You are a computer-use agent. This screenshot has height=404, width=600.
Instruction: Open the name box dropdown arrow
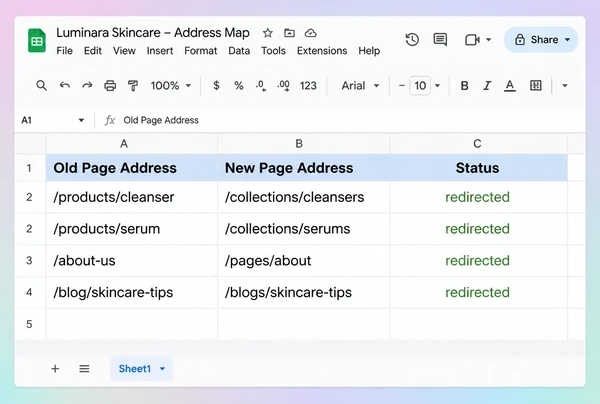pos(81,121)
